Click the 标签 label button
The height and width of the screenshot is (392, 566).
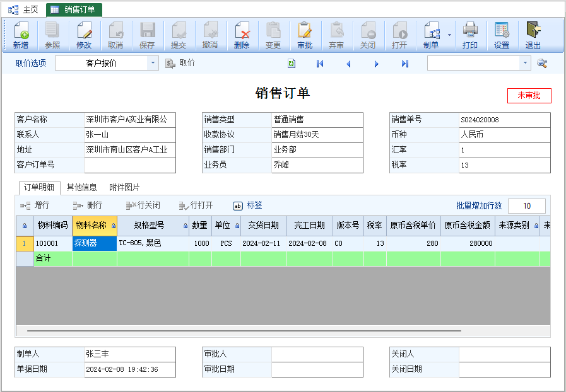pyautogui.click(x=247, y=205)
